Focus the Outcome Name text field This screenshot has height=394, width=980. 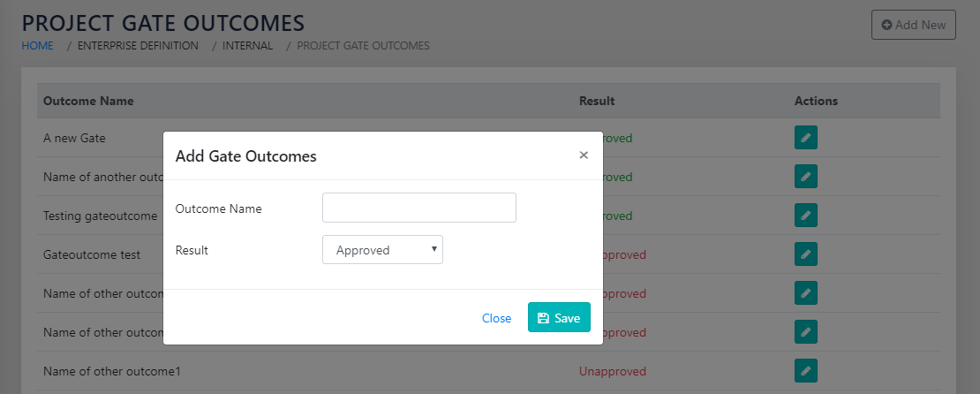click(418, 208)
